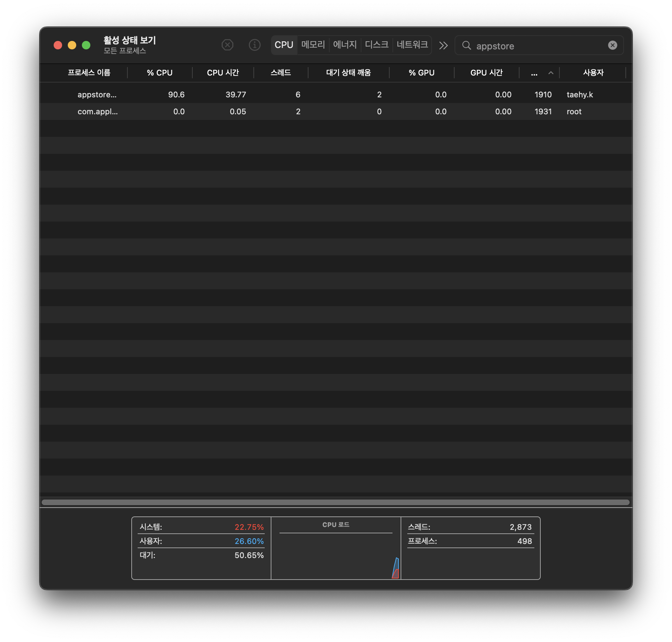Switch to the 네트워크 tab

pos(412,45)
